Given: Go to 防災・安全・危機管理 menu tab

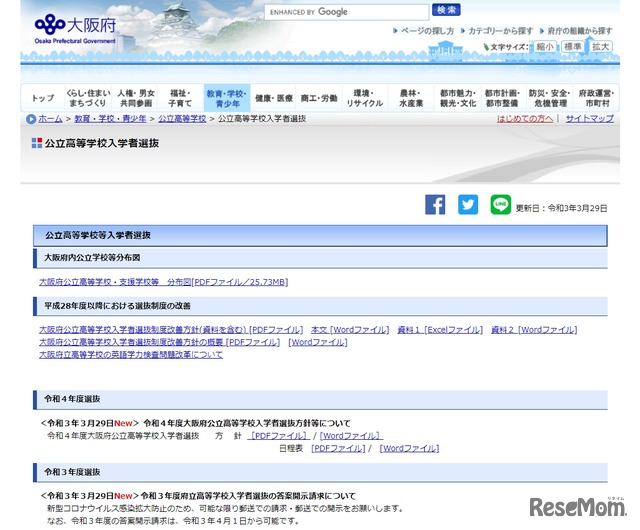Looking at the screenshot, I should coord(549,97).
